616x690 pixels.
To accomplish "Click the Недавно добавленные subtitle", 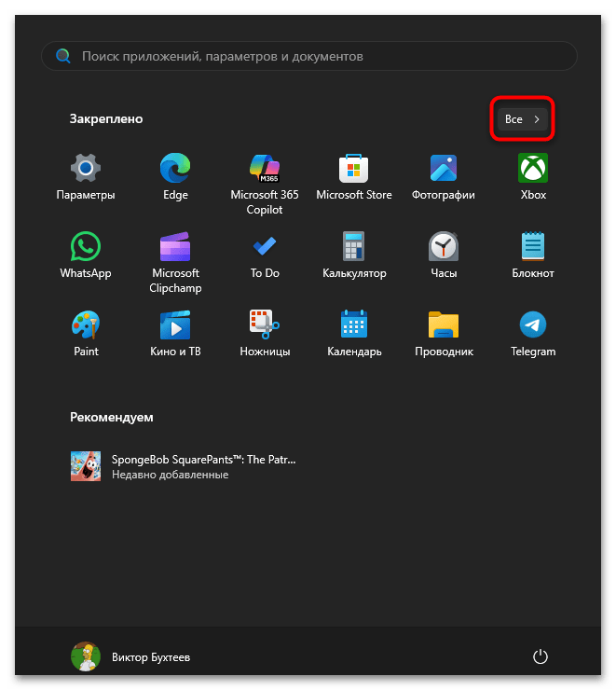I will coord(171,475).
